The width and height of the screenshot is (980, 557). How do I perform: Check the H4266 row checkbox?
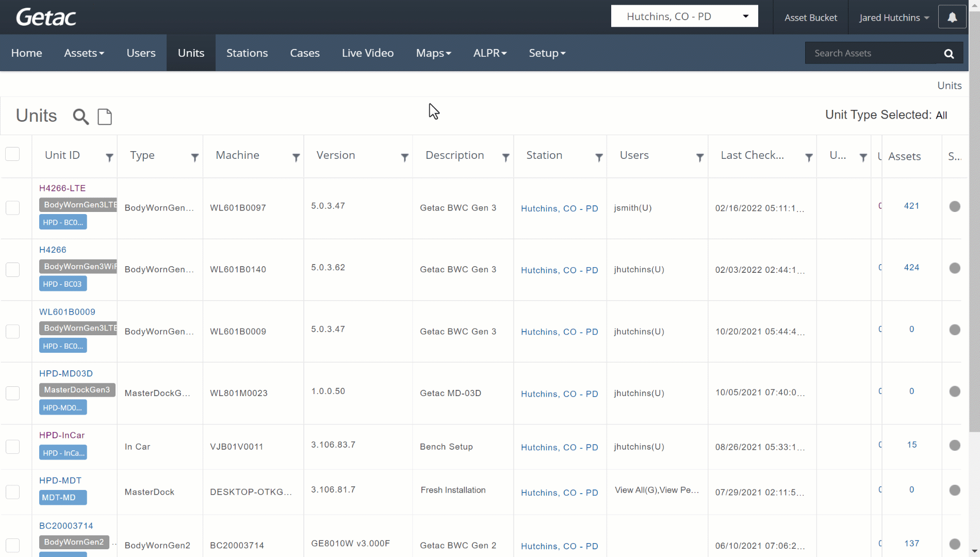(12, 270)
